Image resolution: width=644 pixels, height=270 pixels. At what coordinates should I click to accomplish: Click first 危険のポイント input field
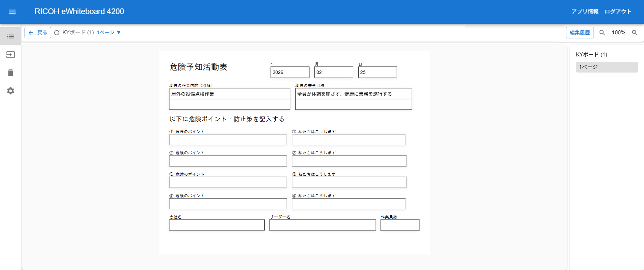(x=228, y=139)
